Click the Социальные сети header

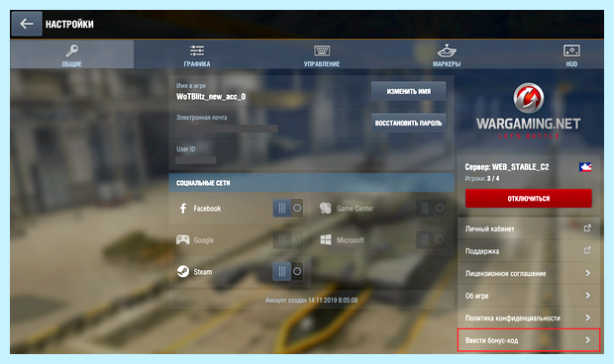coord(311,183)
